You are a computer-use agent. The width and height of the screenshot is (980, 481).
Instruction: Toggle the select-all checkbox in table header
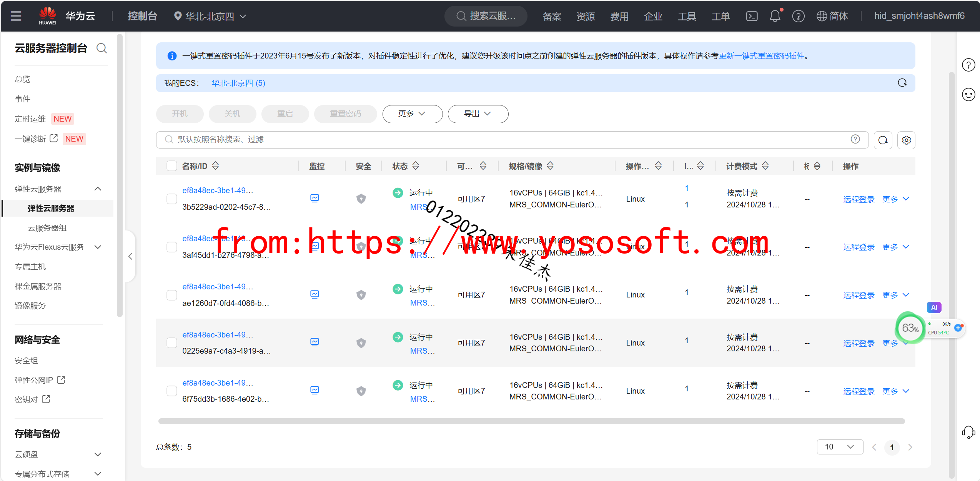coord(171,166)
